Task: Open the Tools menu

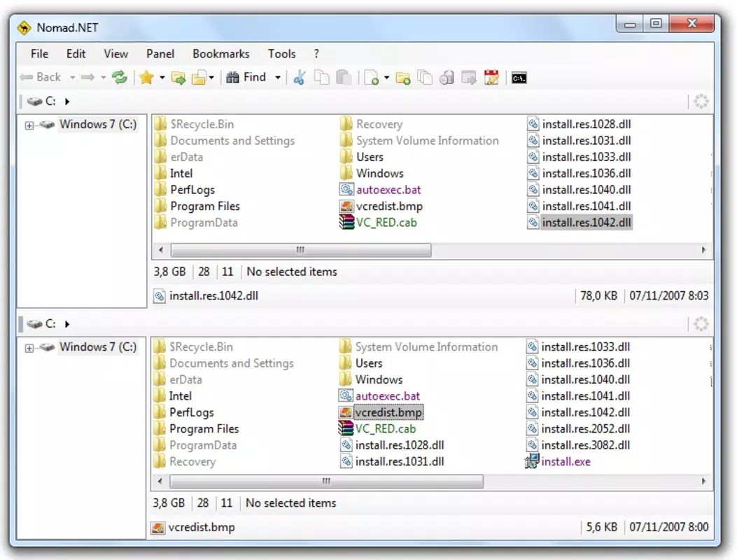Action: point(281,54)
